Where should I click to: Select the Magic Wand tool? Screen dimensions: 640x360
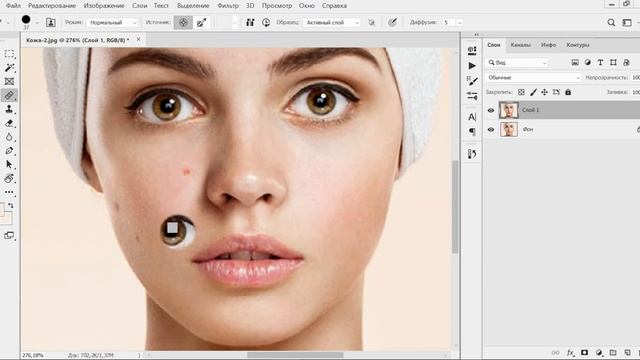pos(9,68)
